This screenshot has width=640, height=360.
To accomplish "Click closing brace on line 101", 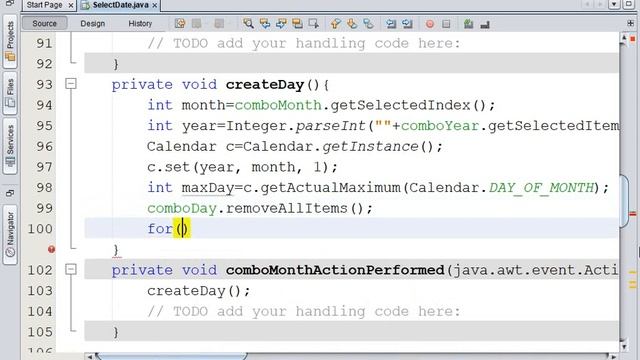I will pyautogui.click(x=116, y=249).
